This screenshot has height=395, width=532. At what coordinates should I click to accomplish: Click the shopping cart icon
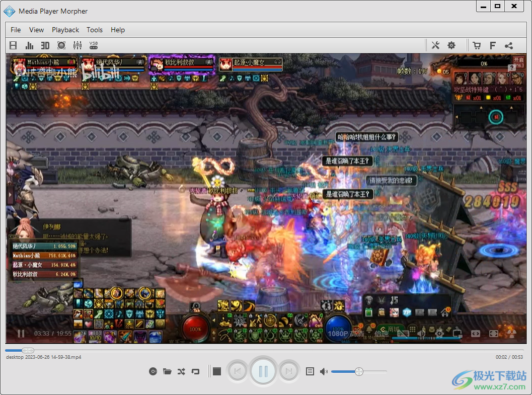(x=477, y=45)
